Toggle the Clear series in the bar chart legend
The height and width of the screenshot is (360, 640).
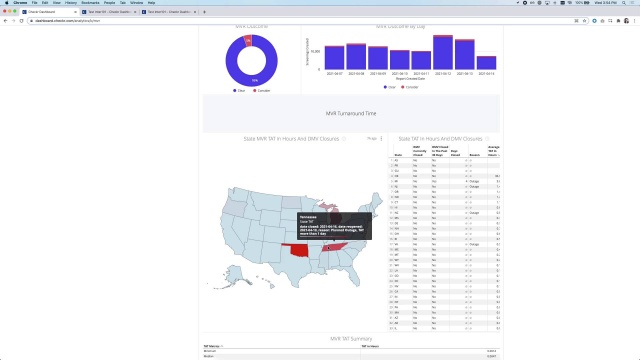390,87
